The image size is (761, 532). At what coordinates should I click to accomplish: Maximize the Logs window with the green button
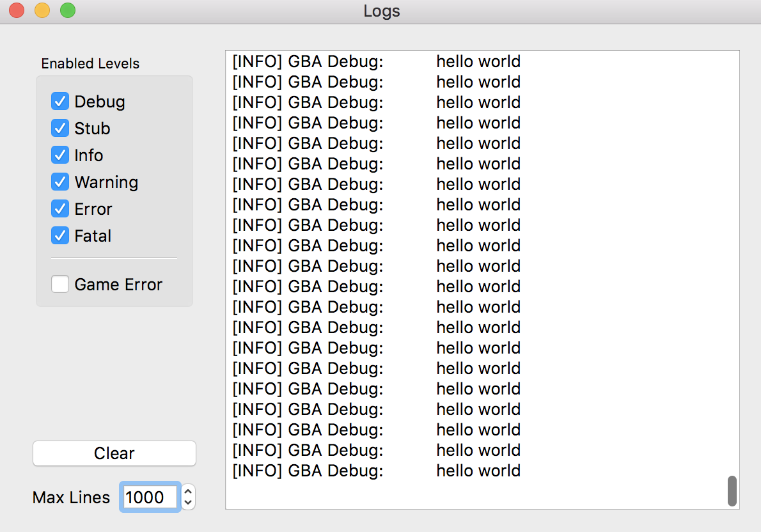[68, 10]
